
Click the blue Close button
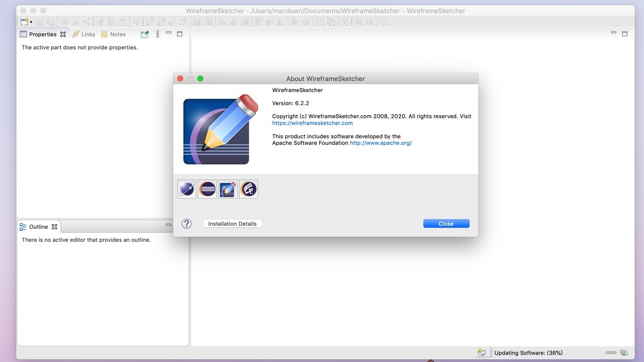click(x=446, y=224)
